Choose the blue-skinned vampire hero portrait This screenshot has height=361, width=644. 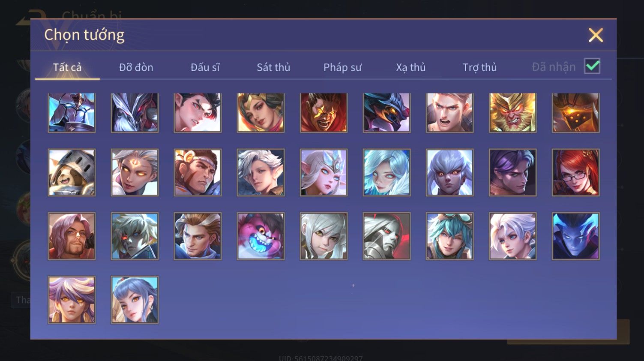click(575, 236)
